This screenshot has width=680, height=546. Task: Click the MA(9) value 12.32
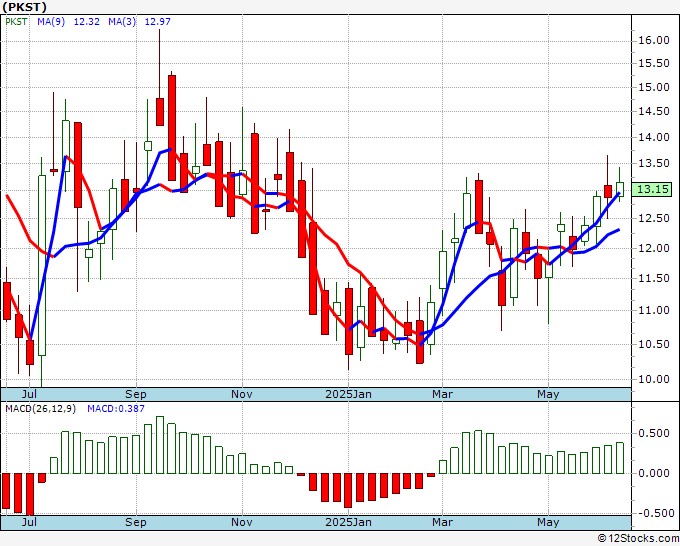87,21
